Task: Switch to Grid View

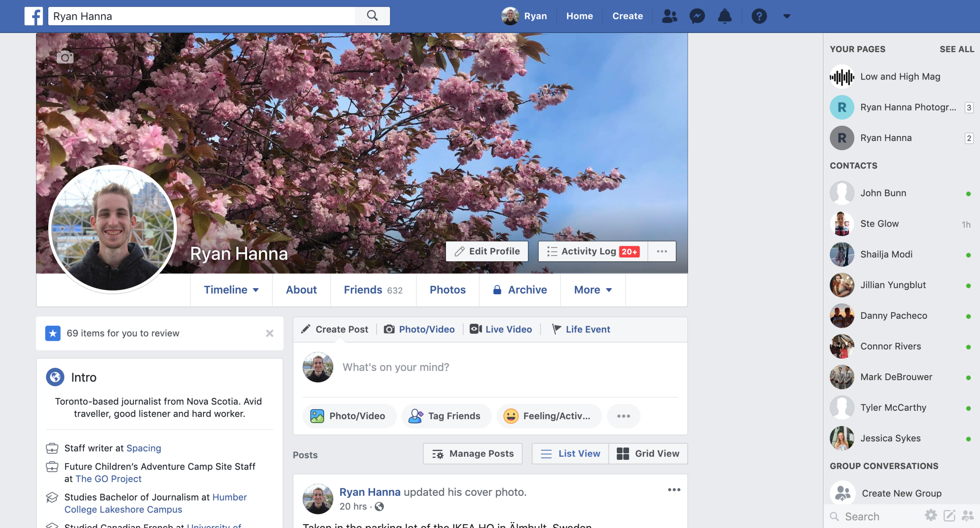Action: tap(648, 454)
